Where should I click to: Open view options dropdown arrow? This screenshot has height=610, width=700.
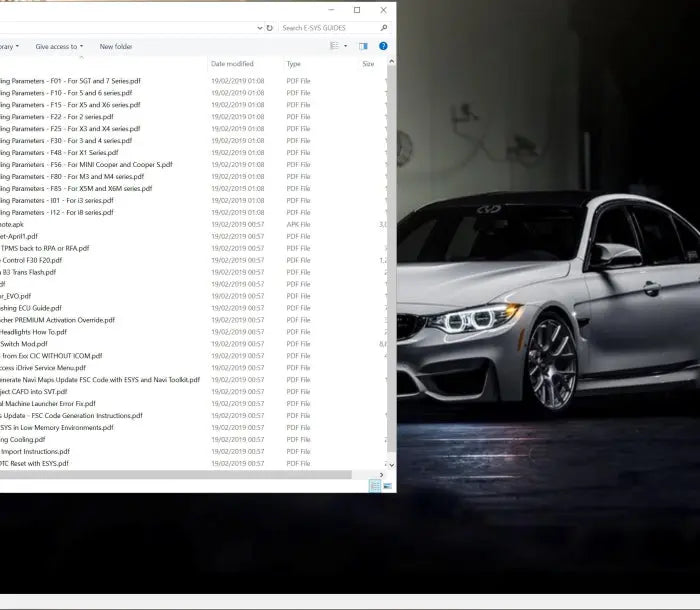[x=346, y=46]
